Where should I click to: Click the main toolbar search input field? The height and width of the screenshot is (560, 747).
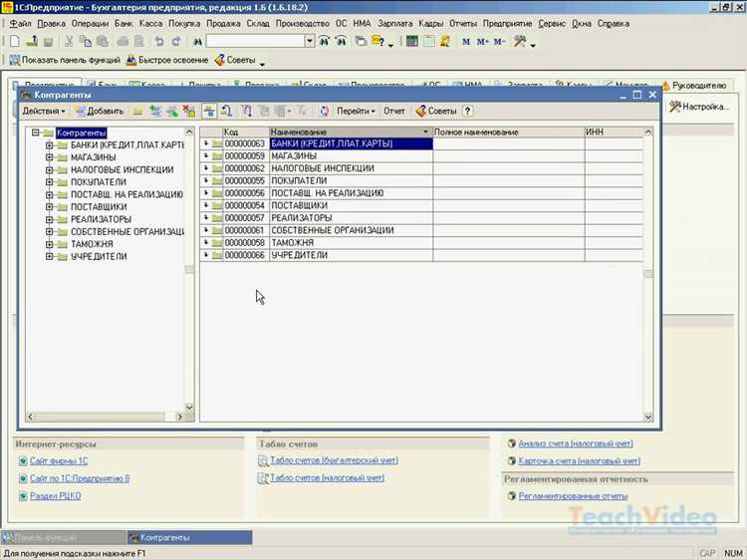click(255, 42)
